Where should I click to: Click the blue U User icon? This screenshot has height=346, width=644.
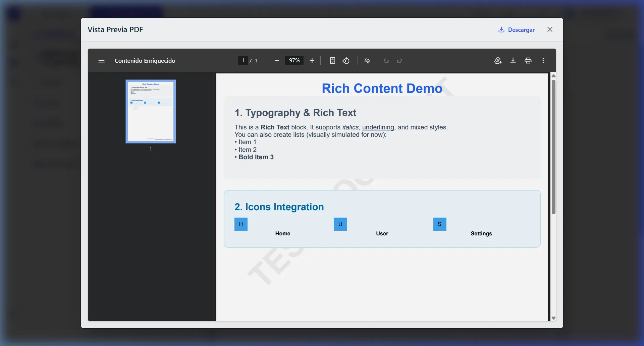click(x=340, y=224)
